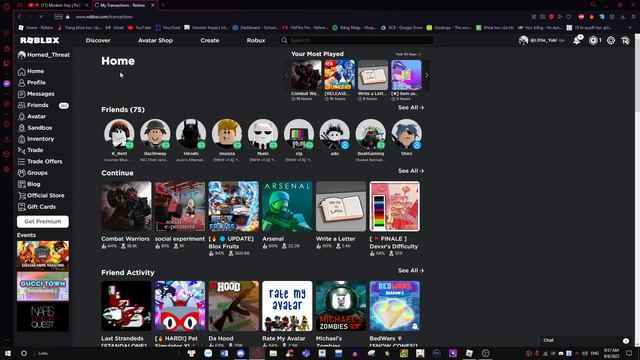The image size is (640, 360).
Task: Click the search magnifier icon
Action: [284, 40]
